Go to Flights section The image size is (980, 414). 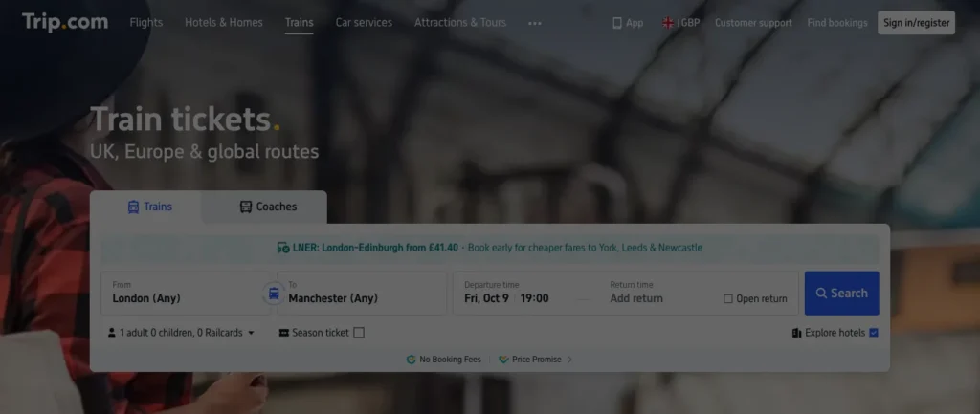coord(146,23)
